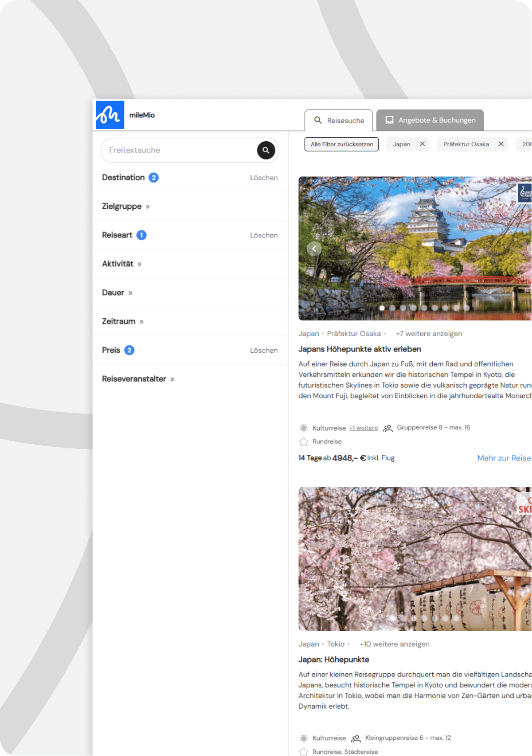Click the Preis count badge 2

(x=129, y=350)
